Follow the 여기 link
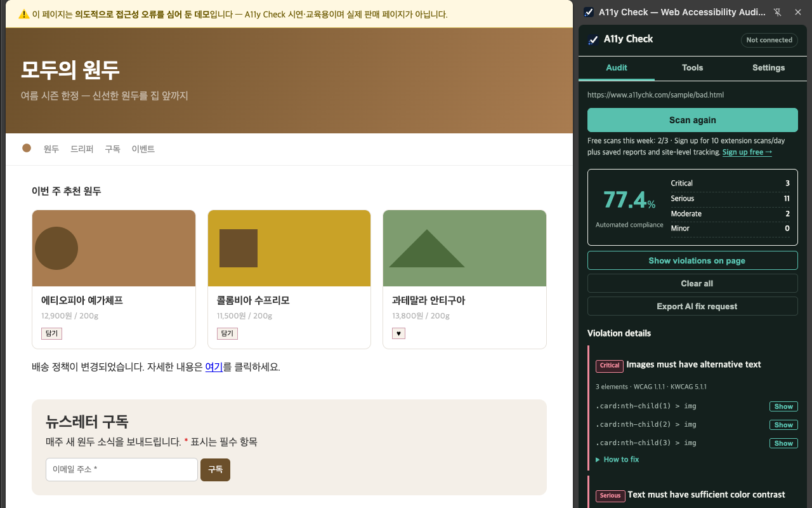 (214, 367)
